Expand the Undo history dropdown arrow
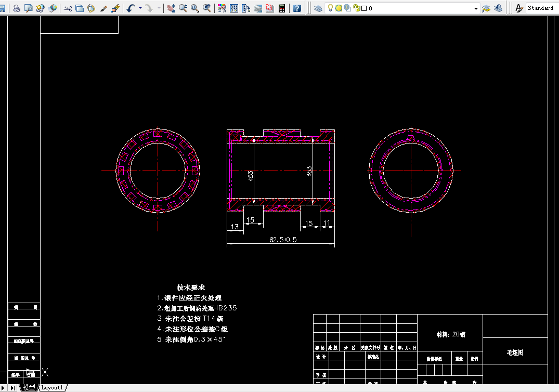The height and width of the screenshot is (392, 559). [140, 8]
